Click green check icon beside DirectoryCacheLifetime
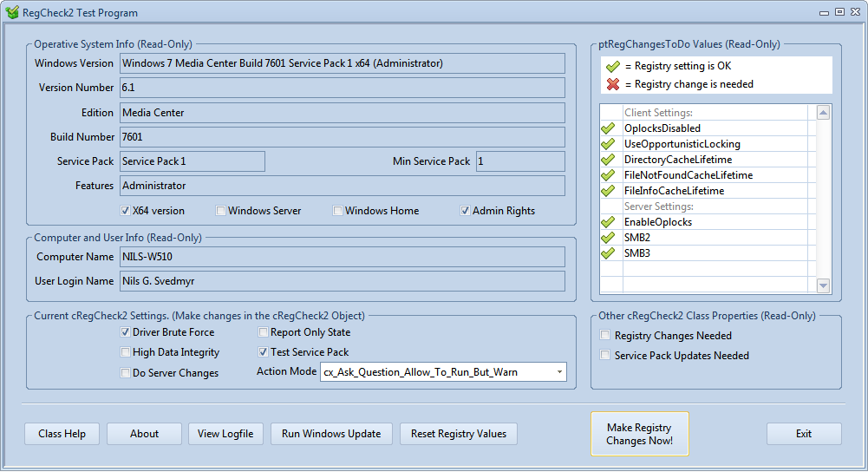The image size is (868, 472). point(609,159)
